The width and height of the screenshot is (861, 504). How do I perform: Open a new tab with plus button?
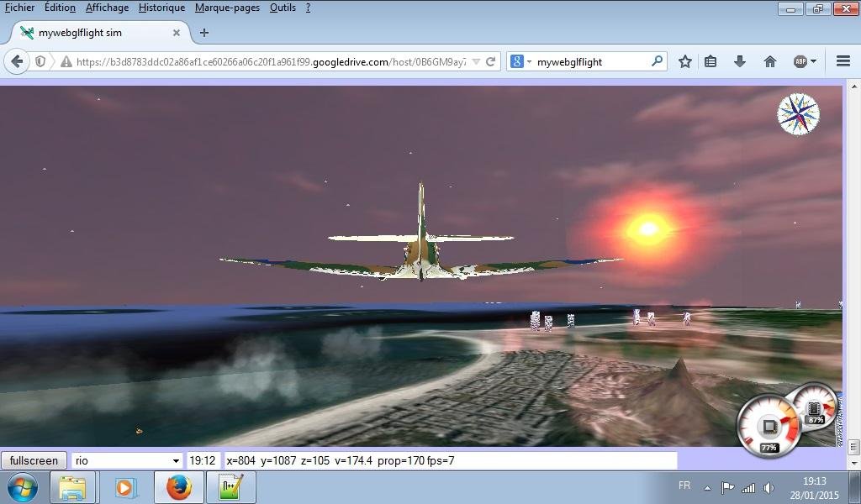point(204,33)
